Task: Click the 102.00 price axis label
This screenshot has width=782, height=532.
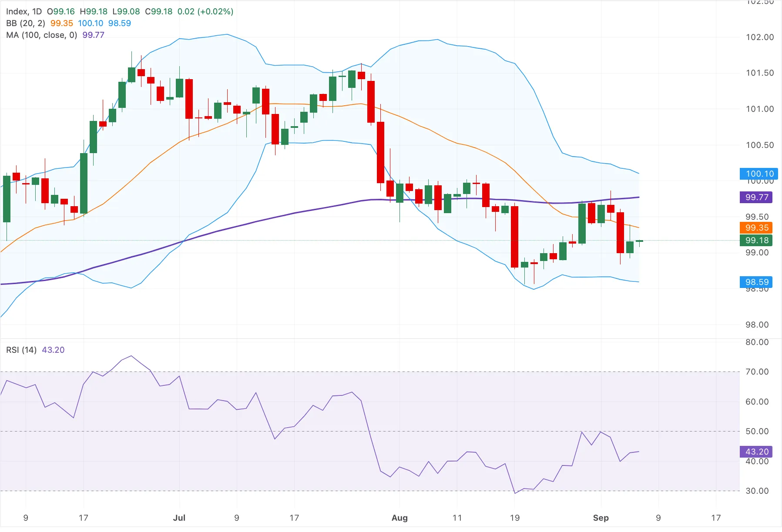Action: coord(760,37)
